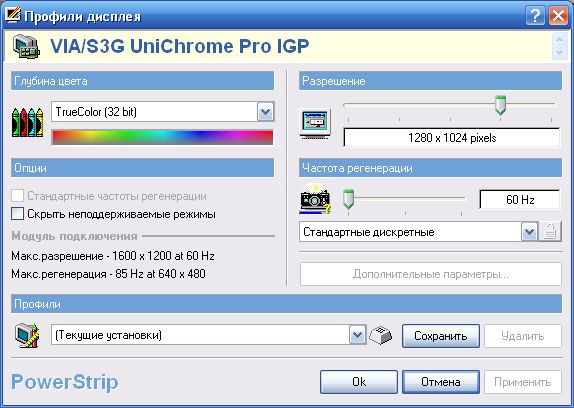Click the rainbow color spectrum bar

[163, 138]
